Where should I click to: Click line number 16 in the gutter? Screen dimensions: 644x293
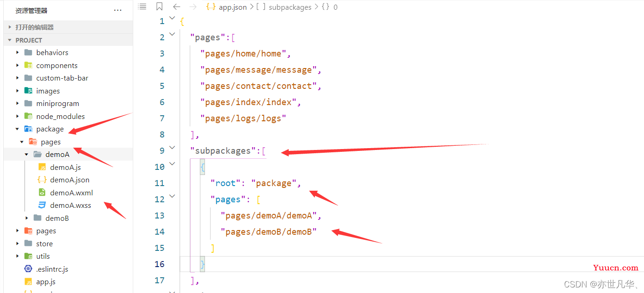160,264
